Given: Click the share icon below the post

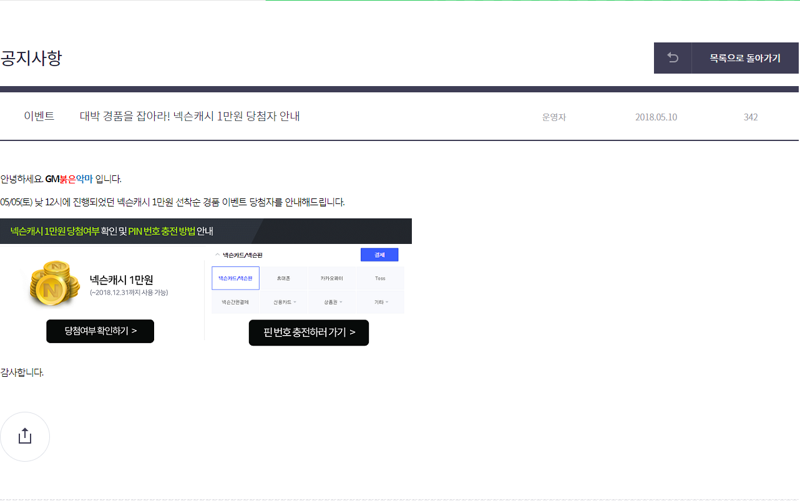Looking at the screenshot, I should 24,437.
